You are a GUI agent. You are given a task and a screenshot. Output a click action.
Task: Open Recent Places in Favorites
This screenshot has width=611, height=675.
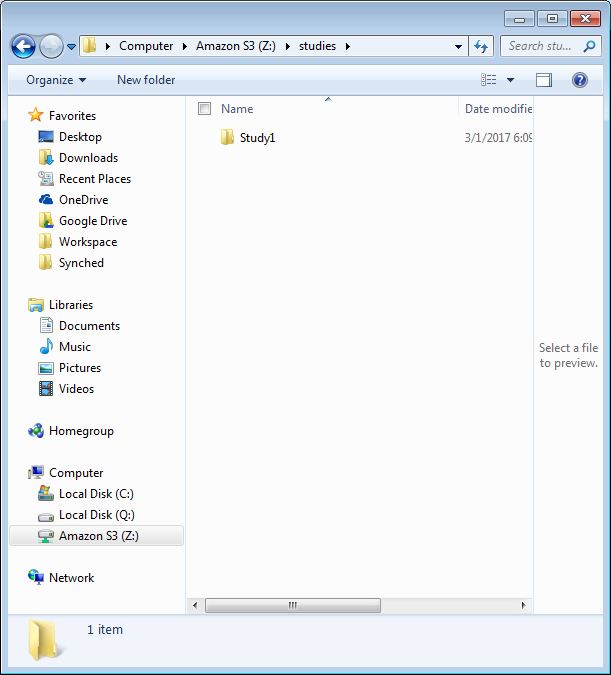(95, 179)
